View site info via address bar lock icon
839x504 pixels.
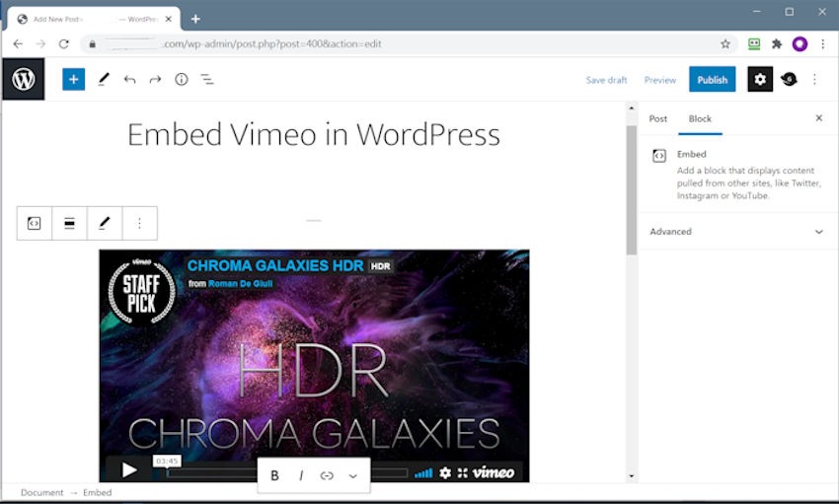click(92, 43)
